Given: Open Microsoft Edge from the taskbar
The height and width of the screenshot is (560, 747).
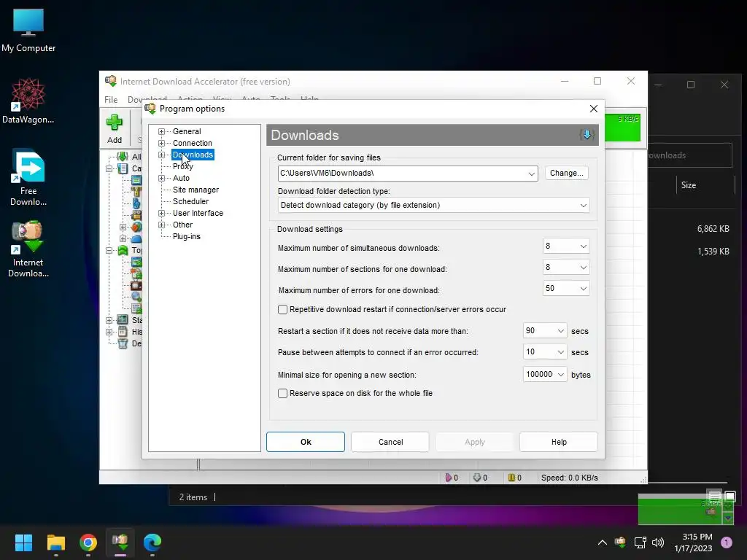Looking at the screenshot, I should (x=152, y=542).
